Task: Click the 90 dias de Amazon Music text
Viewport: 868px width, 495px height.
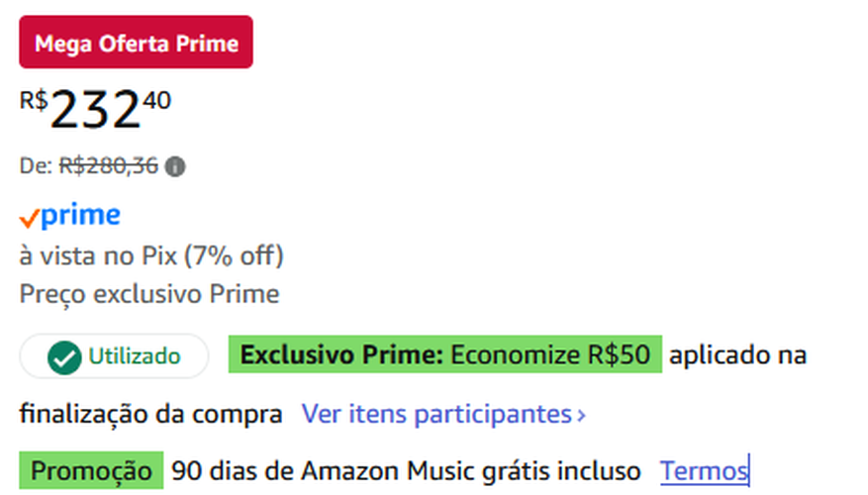Action: (x=405, y=470)
